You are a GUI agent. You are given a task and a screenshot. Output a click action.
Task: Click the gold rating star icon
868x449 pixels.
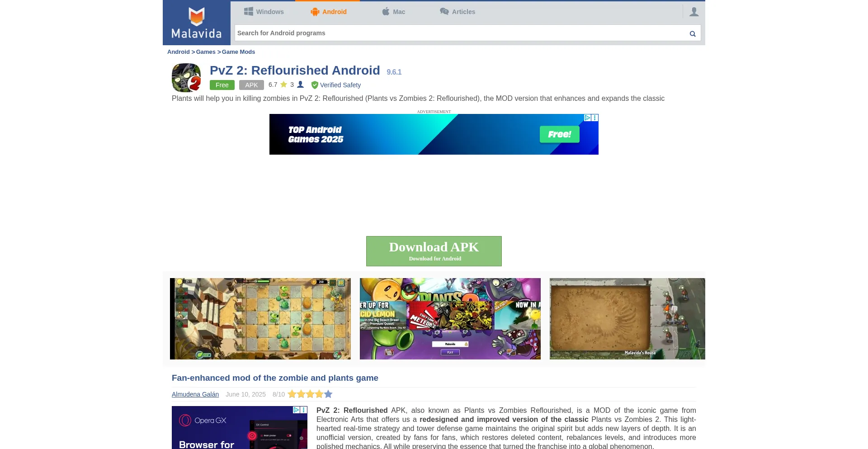click(x=283, y=85)
